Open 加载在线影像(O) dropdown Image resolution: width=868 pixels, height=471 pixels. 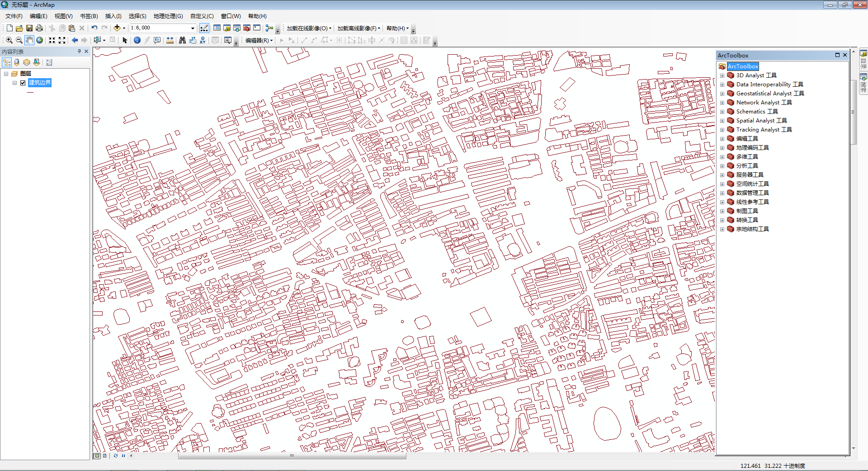coord(309,28)
